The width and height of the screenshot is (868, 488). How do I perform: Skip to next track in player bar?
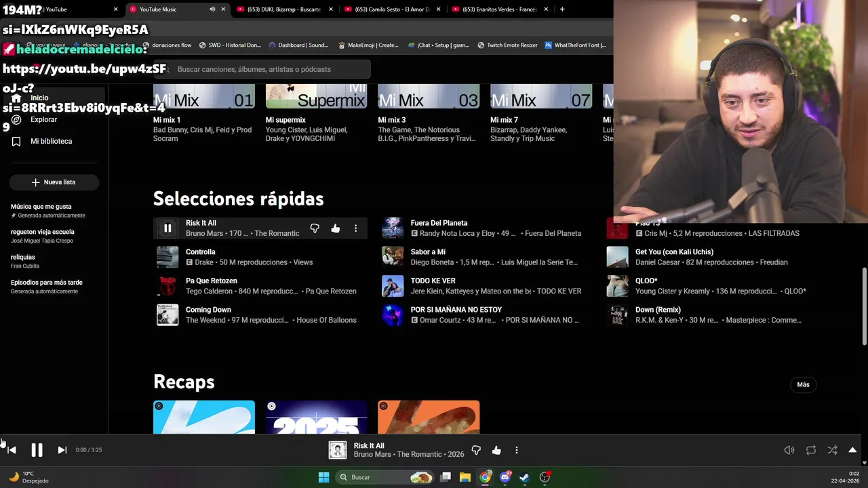(x=62, y=450)
